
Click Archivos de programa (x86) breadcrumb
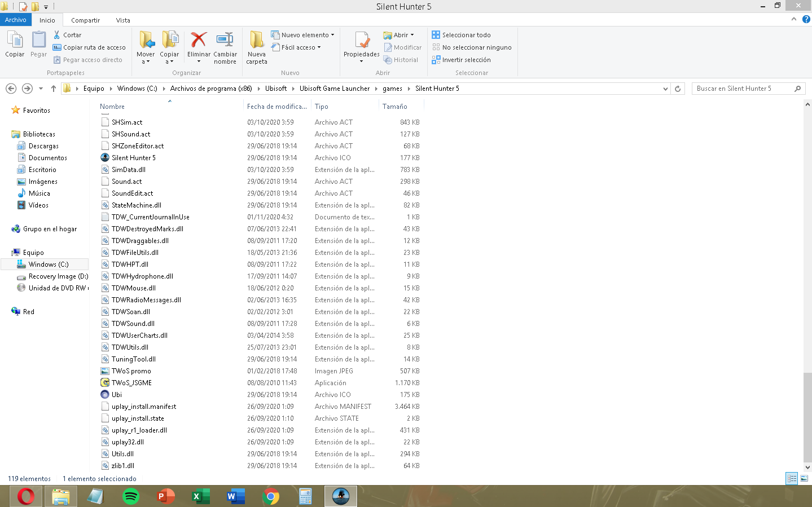211,89
